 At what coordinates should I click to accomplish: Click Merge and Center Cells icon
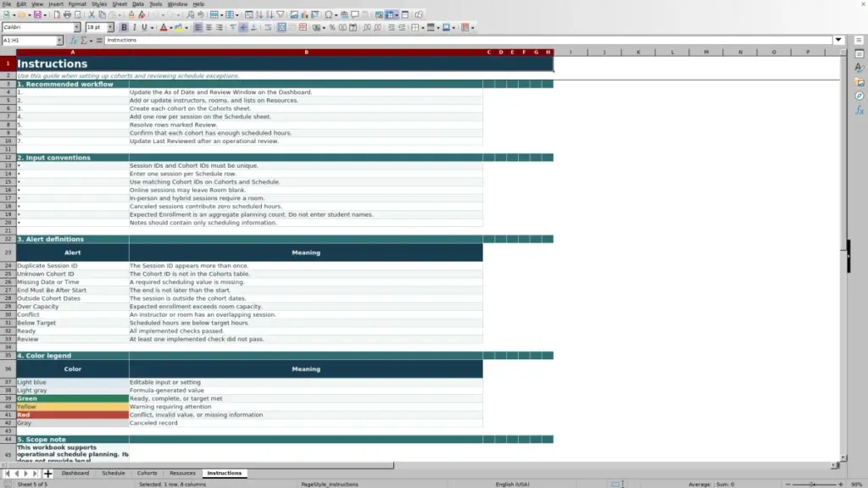point(281,27)
